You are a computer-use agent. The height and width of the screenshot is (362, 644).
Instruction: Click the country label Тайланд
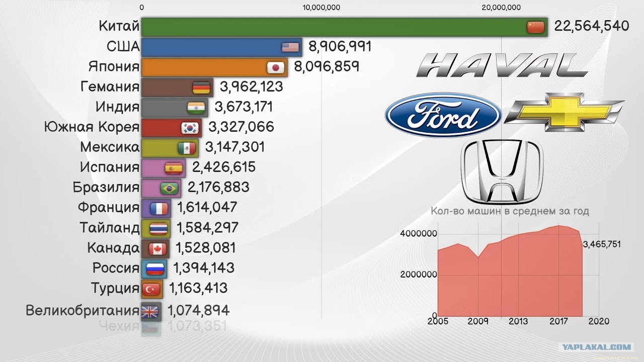(x=109, y=228)
